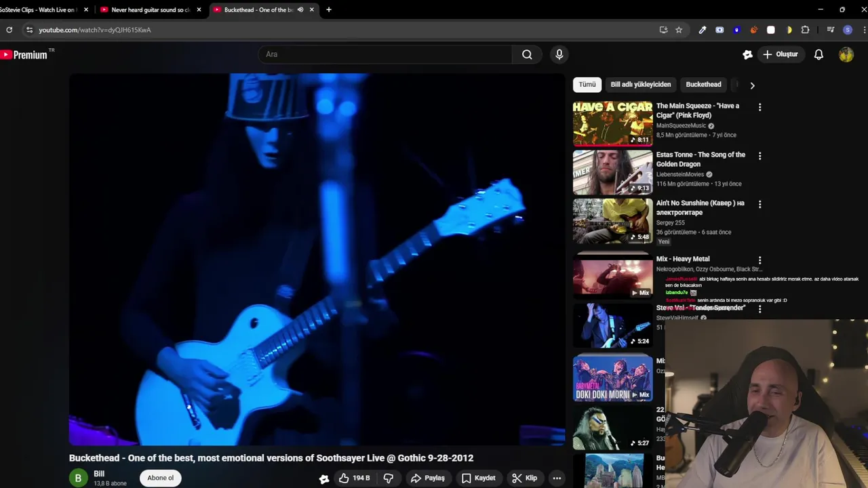Click the screenshot camera extension icon
Image resolution: width=868 pixels, height=488 pixels.
(x=719, y=30)
